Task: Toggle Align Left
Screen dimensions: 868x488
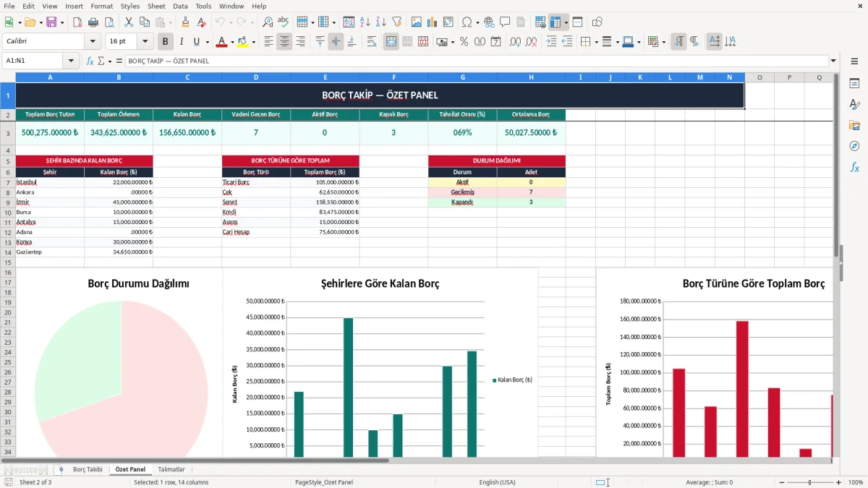Action: (268, 42)
